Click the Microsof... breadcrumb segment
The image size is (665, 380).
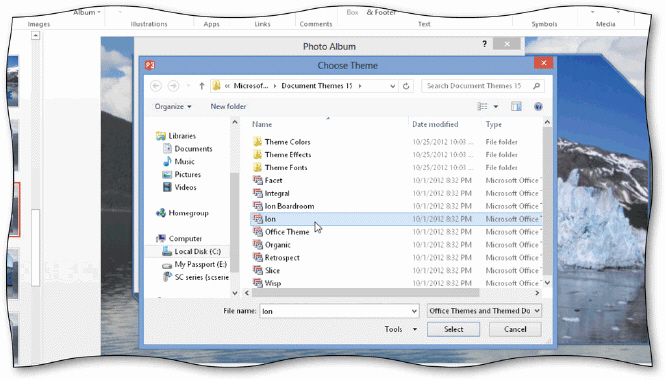[x=251, y=86]
